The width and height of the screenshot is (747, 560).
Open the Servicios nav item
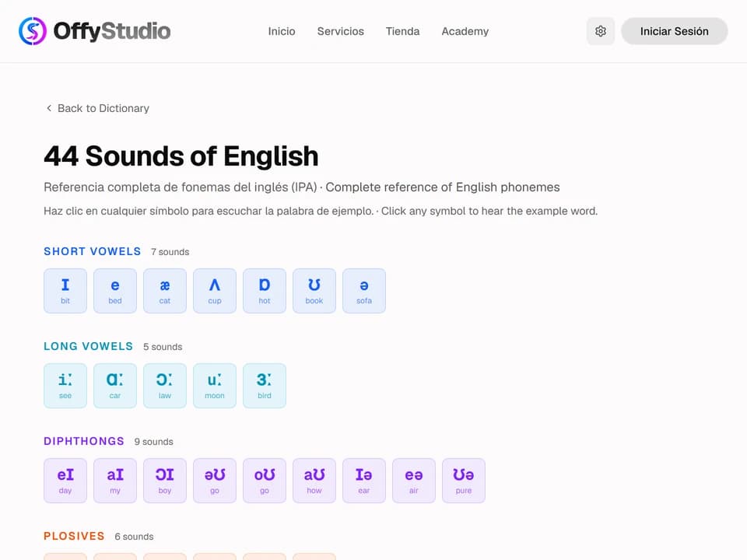(x=341, y=31)
